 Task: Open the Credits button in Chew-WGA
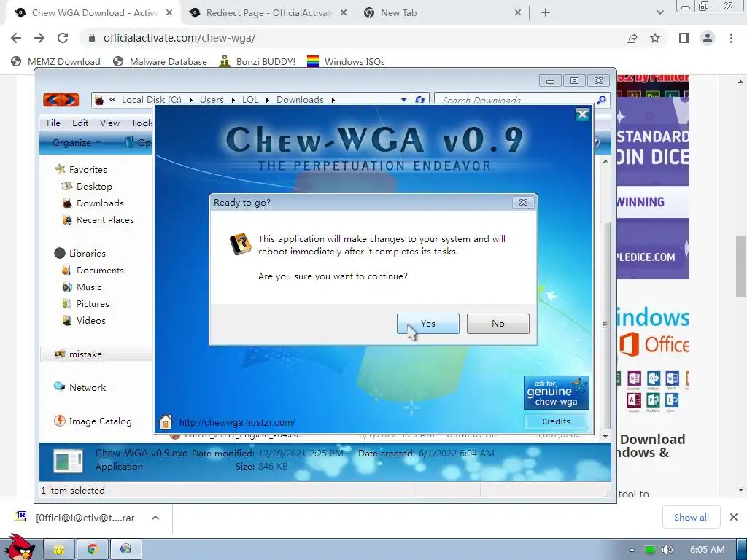tap(556, 421)
